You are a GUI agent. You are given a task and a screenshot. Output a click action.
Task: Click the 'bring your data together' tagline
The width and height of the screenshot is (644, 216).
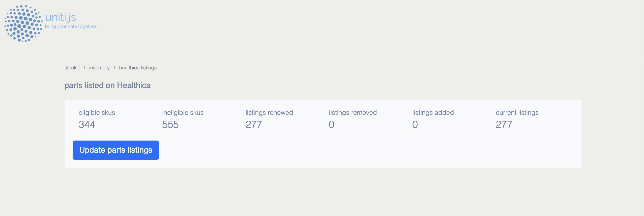[x=71, y=26]
